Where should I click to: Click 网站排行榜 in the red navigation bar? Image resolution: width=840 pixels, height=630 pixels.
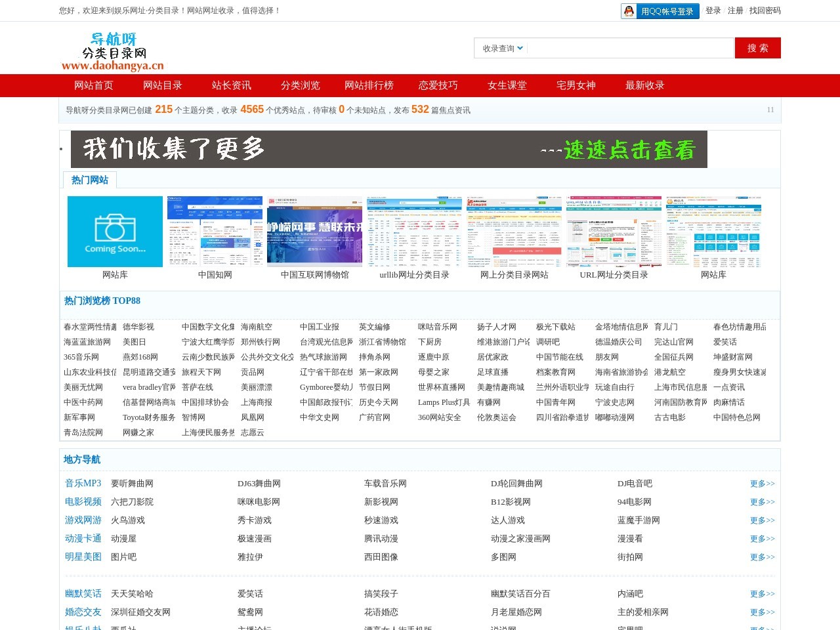coord(369,85)
